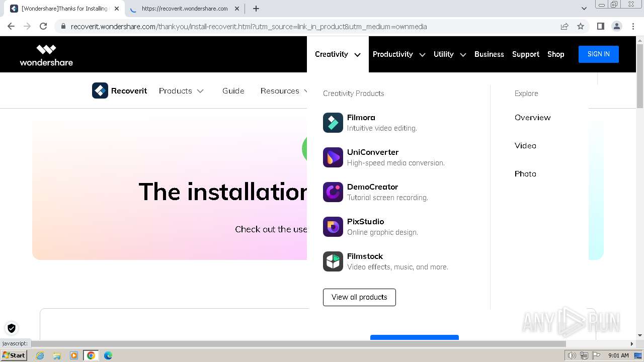
Task: Click the volume tray icon
Action: point(572,355)
